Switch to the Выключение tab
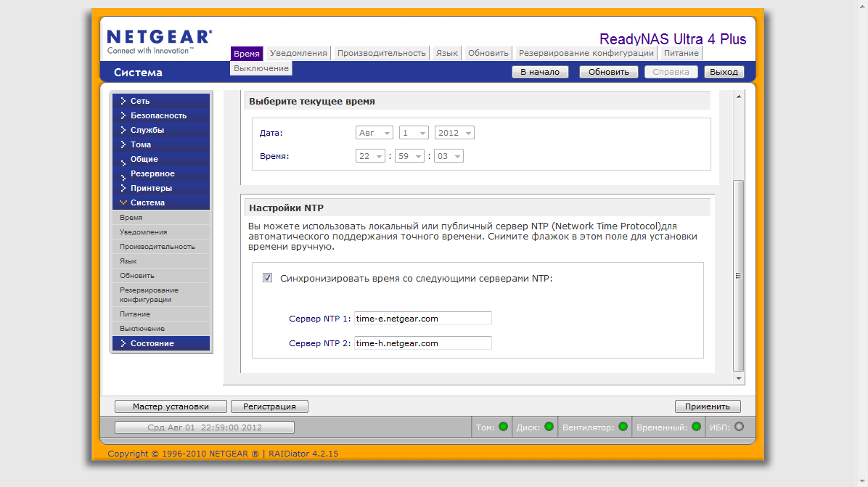The width and height of the screenshot is (868, 487). pyautogui.click(x=261, y=68)
